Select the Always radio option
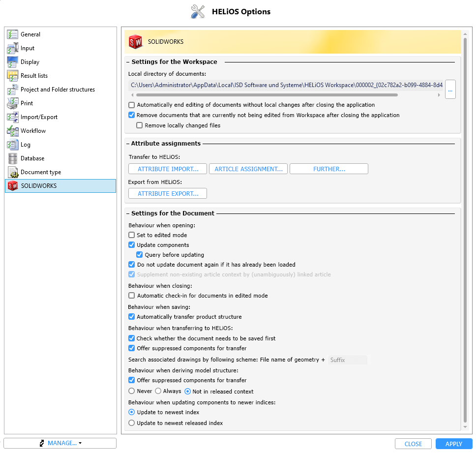476x455 pixels. [x=158, y=391]
